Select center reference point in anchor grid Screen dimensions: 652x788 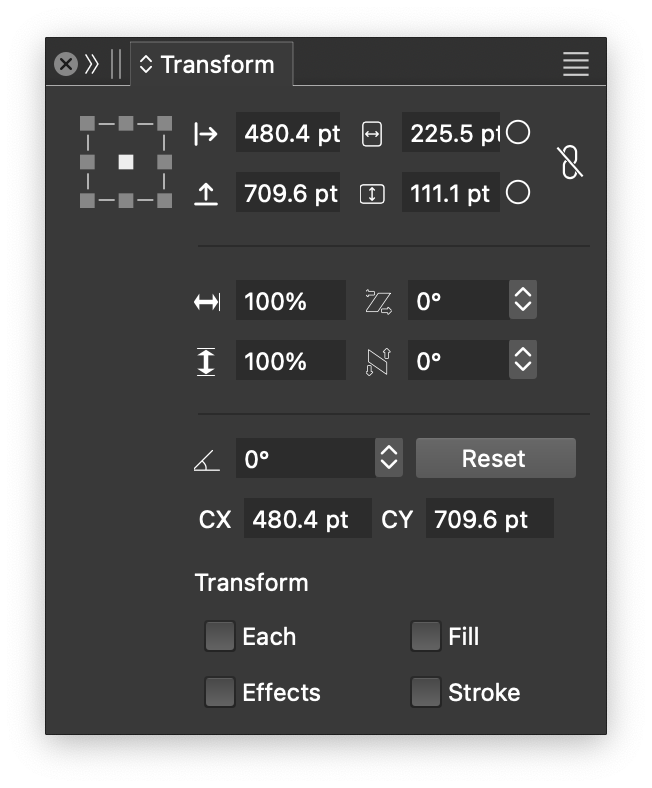126,162
